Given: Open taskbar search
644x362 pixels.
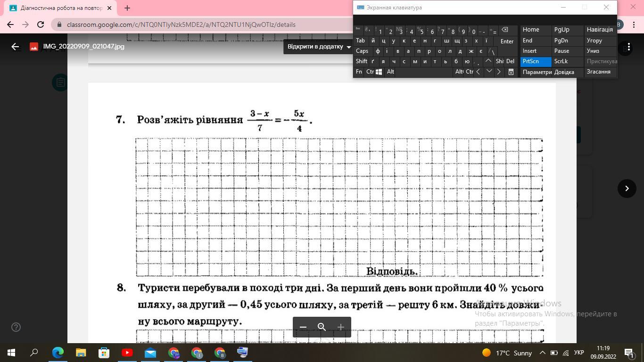Looking at the screenshot, I should 34,353.
